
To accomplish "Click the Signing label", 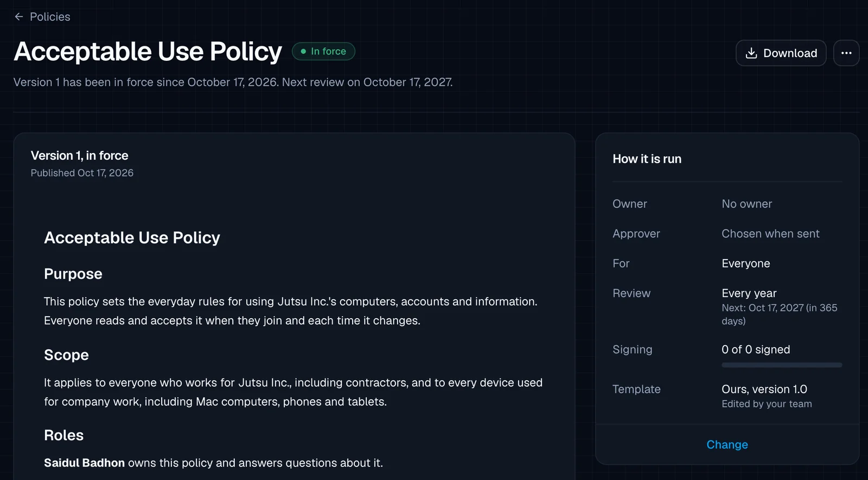I will point(633,350).
